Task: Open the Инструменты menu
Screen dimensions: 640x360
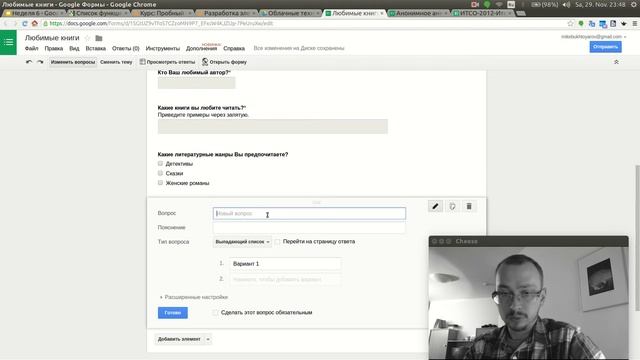Action: (163, 48)
